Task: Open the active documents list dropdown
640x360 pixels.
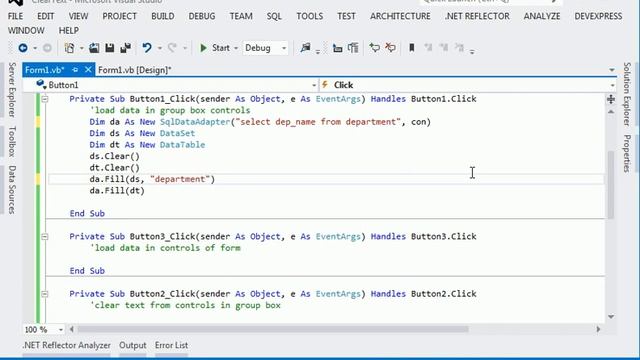Action: click(611, 70)
